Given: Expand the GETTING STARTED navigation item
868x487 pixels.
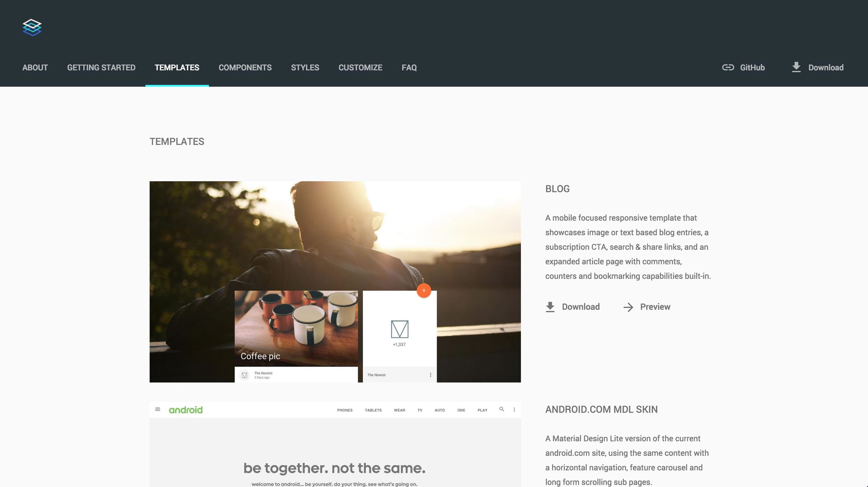Looking at the screenshot, I should pos(101,67).
